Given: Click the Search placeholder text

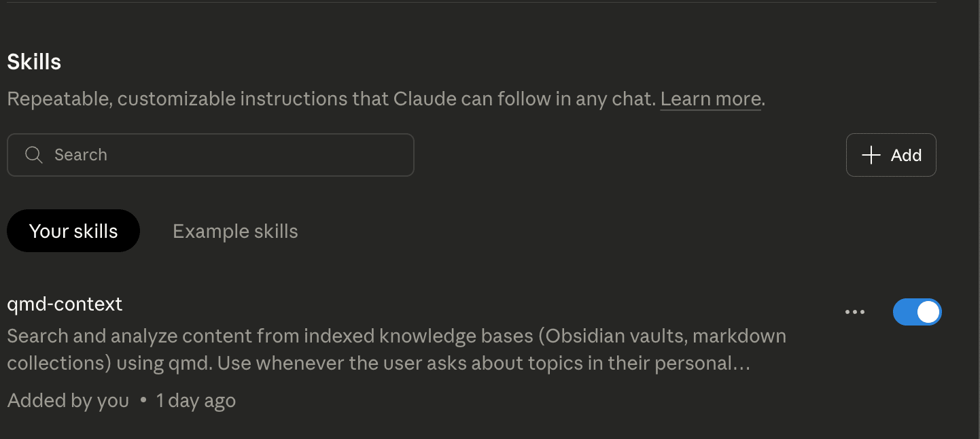Looking at the screenshot, I should 81,155.
